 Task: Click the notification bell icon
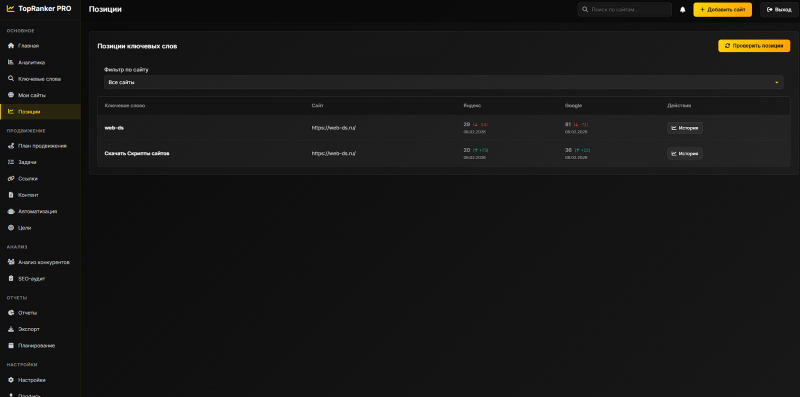(683, 10)
